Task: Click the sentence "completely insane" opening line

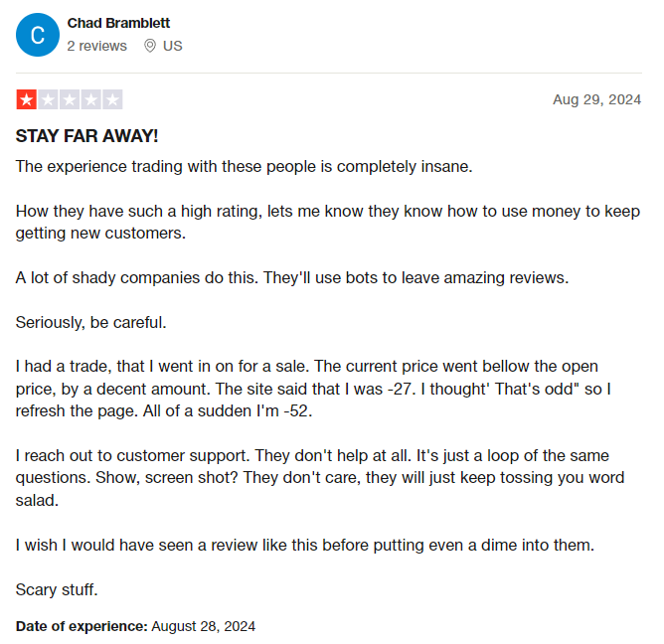Action: tap(244, 167)
